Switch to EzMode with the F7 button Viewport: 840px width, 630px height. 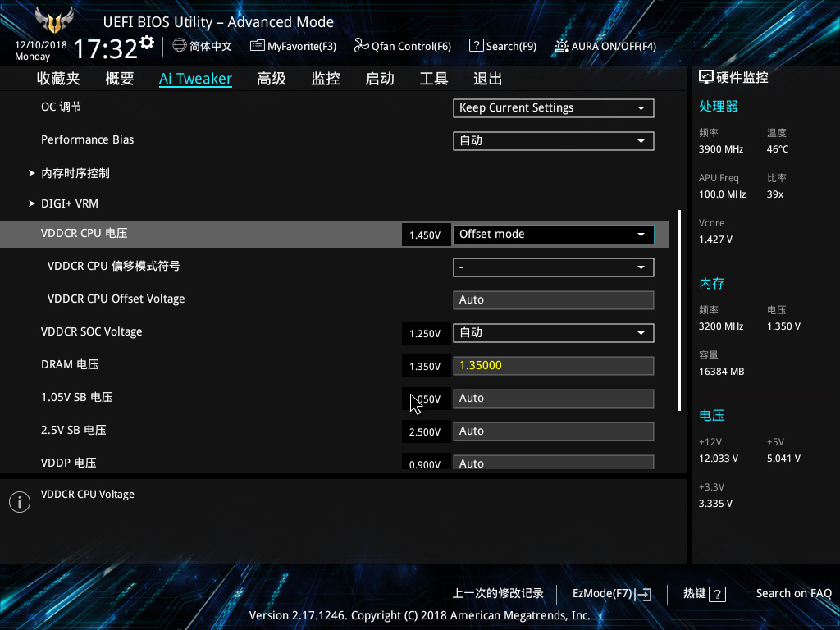(611, 593)
